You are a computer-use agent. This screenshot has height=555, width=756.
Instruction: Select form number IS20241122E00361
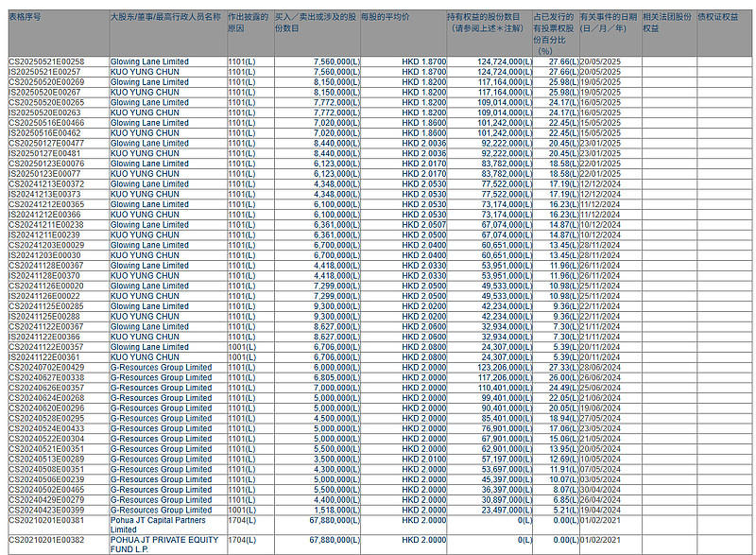[44, 357]
